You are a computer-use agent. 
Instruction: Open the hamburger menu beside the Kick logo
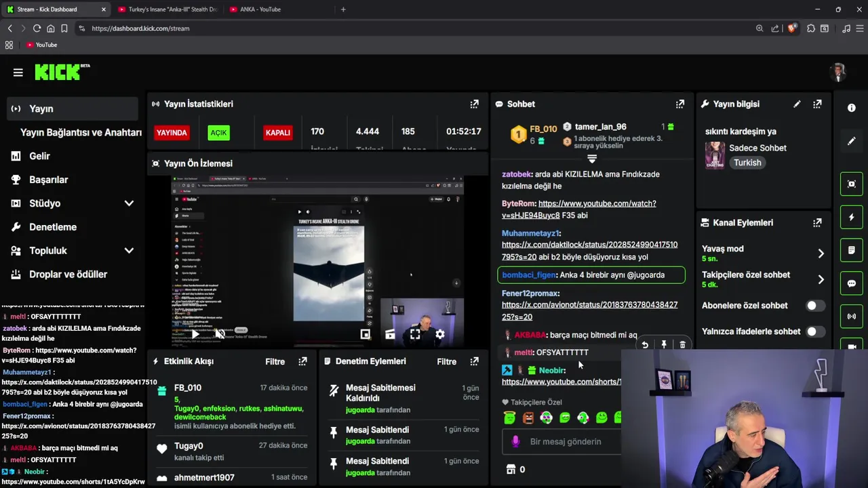coord(18,73)
